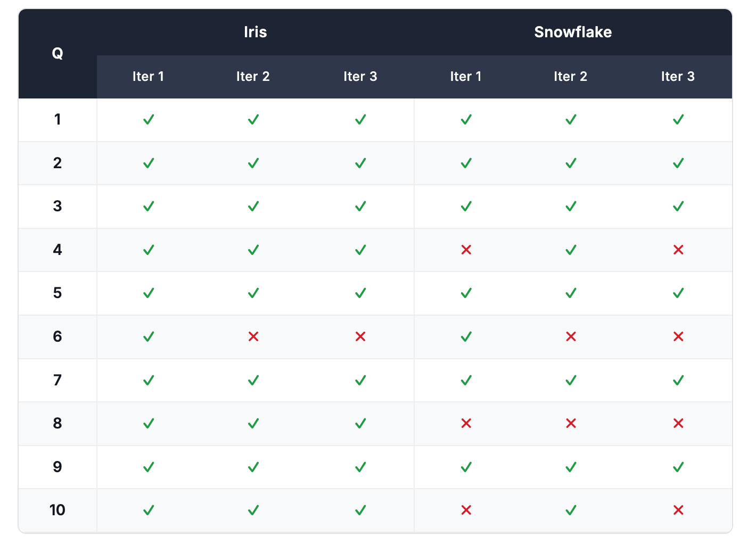
Task: Click green check for Q7 Iris Iter 3
Action: click(x=360, y=380)
